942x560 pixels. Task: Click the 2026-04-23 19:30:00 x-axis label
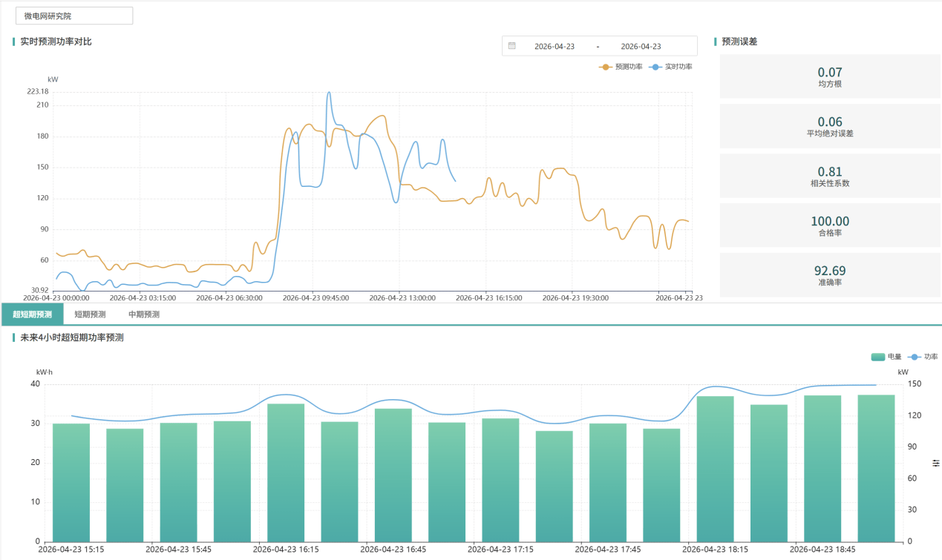pos(575,297)
